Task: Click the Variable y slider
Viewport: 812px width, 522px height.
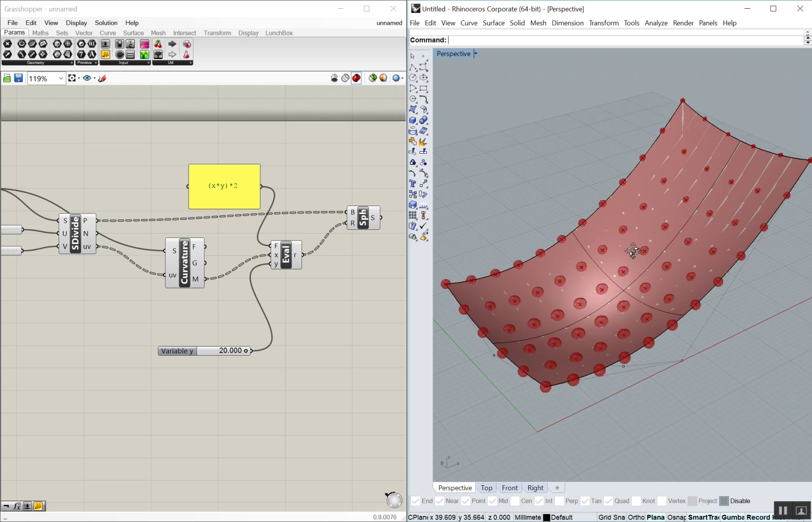Action: (x=223, y=351)
